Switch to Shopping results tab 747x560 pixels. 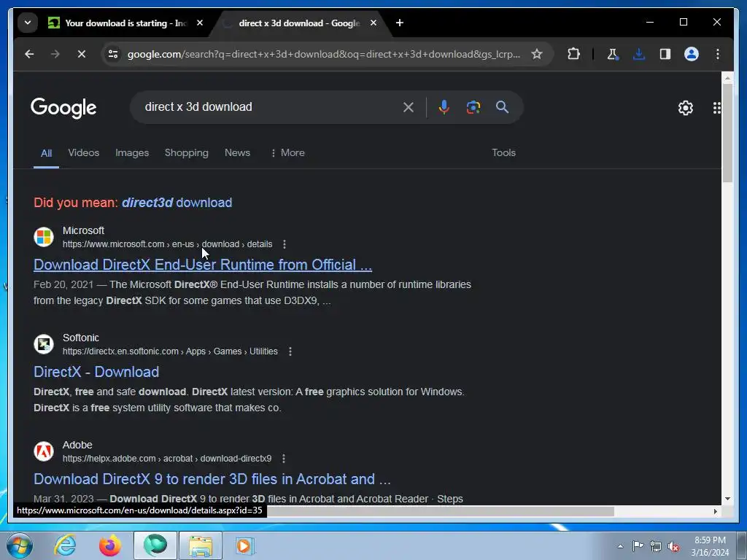click(x=186, y=153)
